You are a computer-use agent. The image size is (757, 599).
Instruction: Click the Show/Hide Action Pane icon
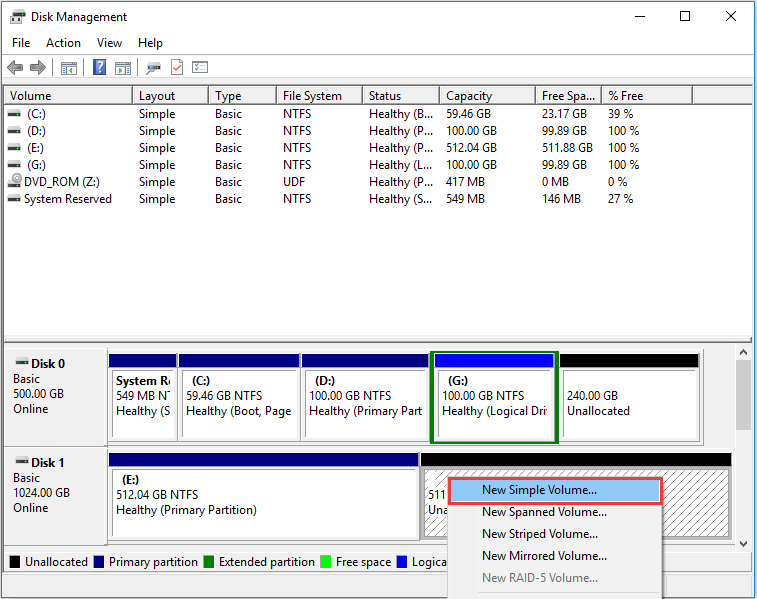[x=123, y=68]
